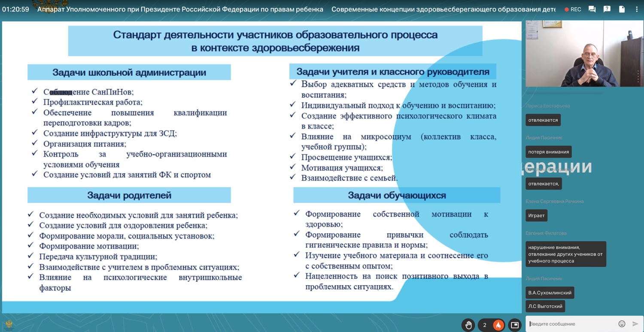Open the questions icon in top bar
This screenshot has width=644, height=332.
point(607,9)
